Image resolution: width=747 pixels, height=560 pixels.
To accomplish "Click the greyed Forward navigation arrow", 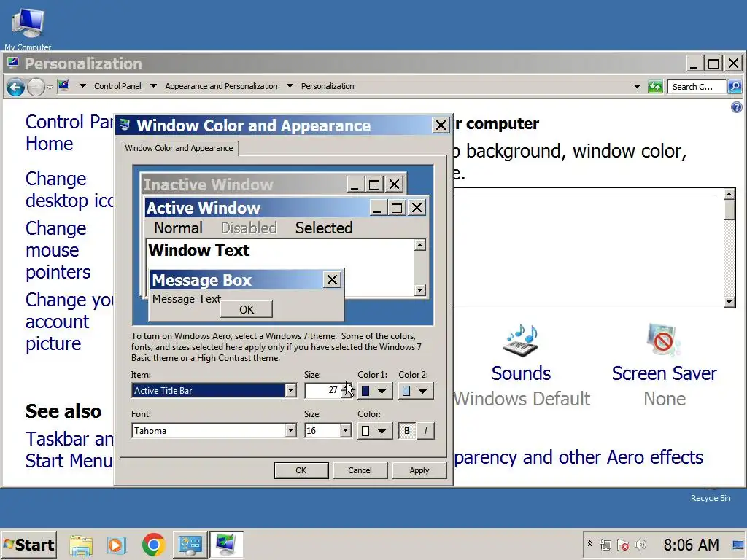I will click(x=36, y=87).
